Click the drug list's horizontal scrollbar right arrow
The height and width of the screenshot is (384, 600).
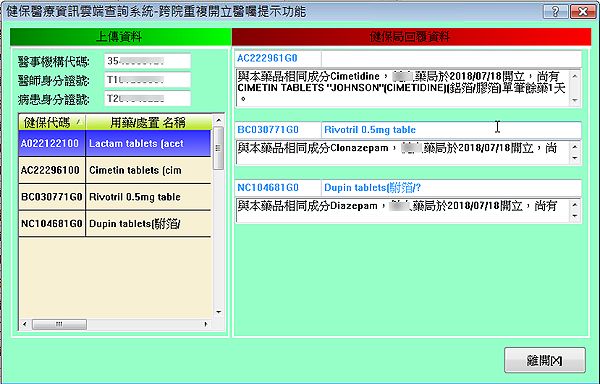coord(206,324)
